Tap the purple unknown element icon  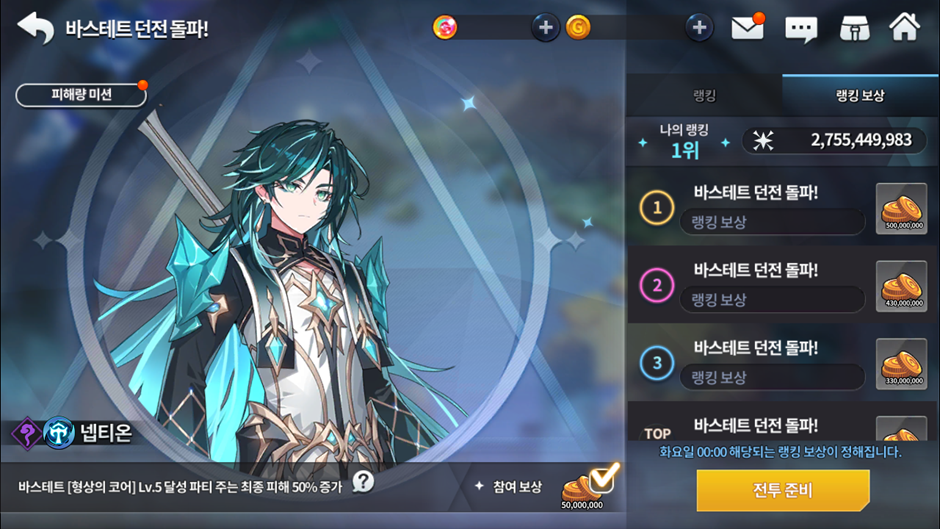[27, 432]
